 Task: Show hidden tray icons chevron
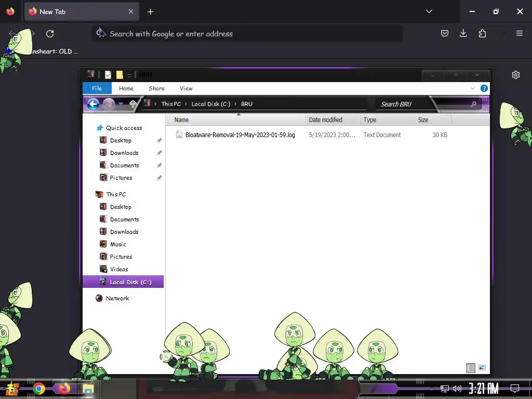(x=432, y=389)
